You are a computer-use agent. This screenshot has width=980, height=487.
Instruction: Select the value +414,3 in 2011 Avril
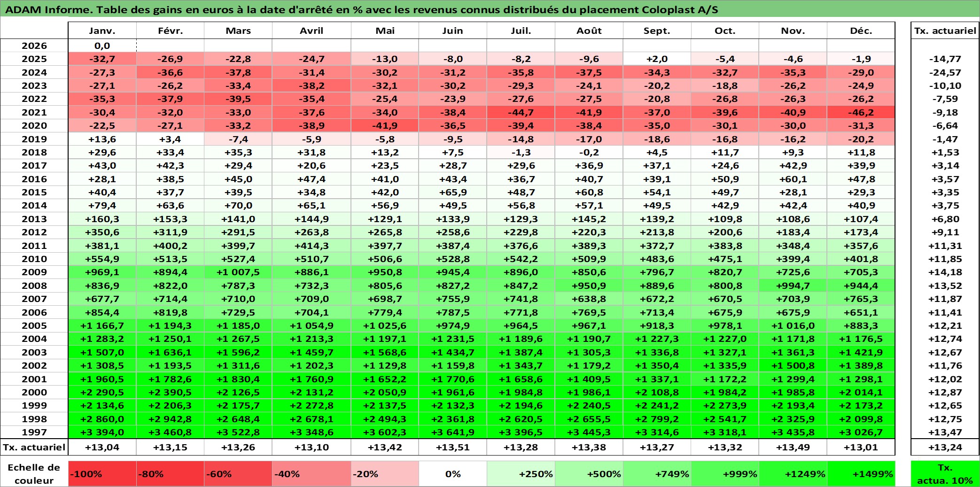pos(311,246)
